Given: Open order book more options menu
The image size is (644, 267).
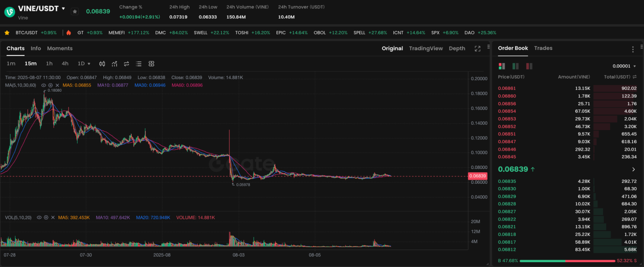Looking at the screenshot, I should (633, 49).
